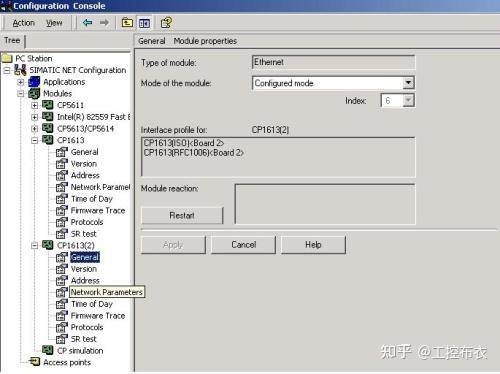Click the Type of module Ethernet field

coord(333,62)
